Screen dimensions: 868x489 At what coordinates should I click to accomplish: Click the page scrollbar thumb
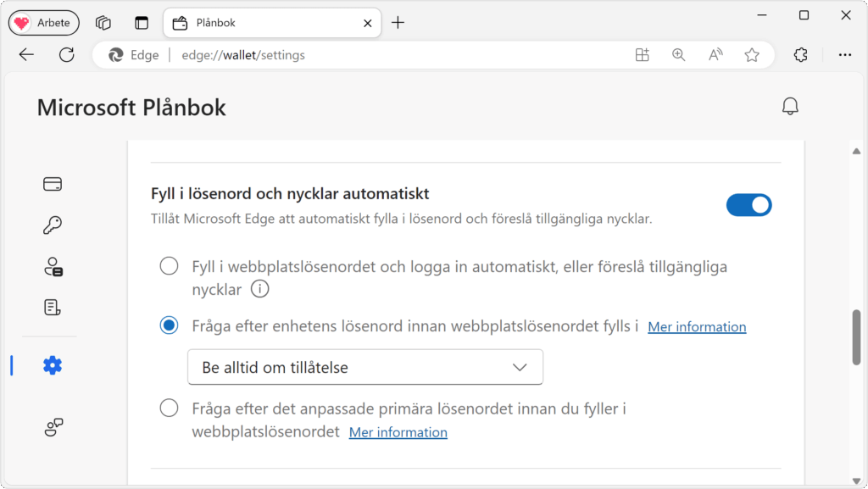coord(856,337)
